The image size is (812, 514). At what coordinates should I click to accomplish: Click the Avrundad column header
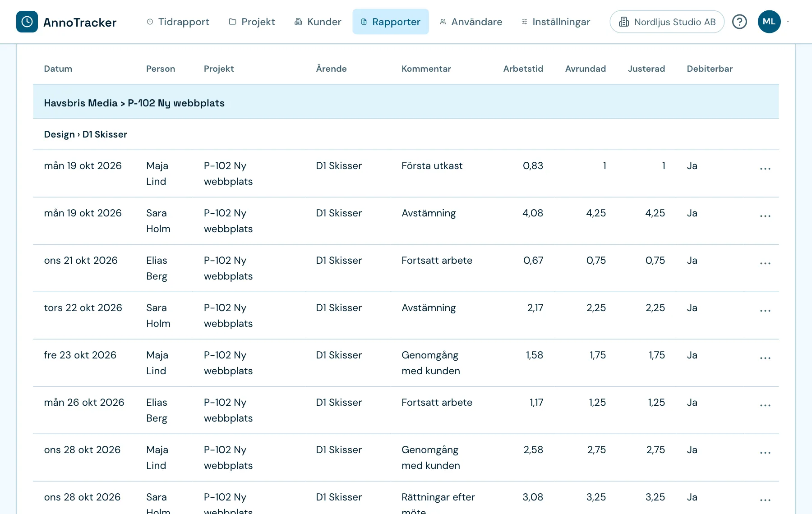585,69
